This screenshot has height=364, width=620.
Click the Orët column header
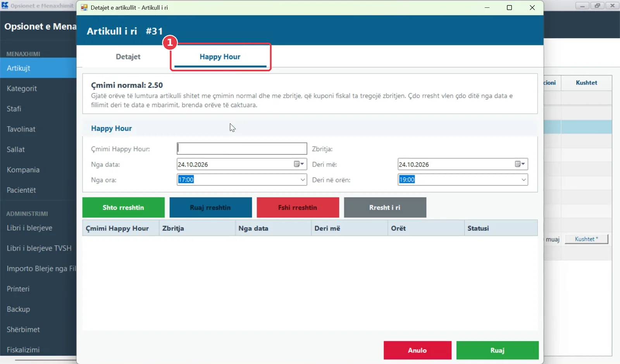(426, 228)
